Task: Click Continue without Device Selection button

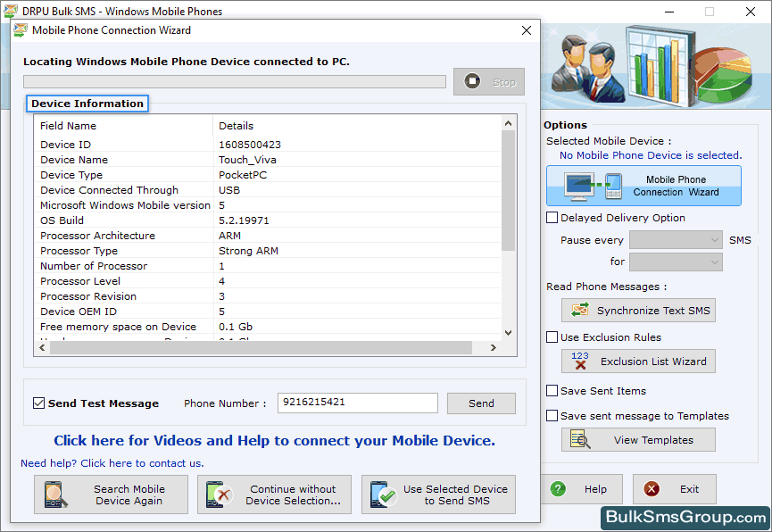Action: [274, 495]
